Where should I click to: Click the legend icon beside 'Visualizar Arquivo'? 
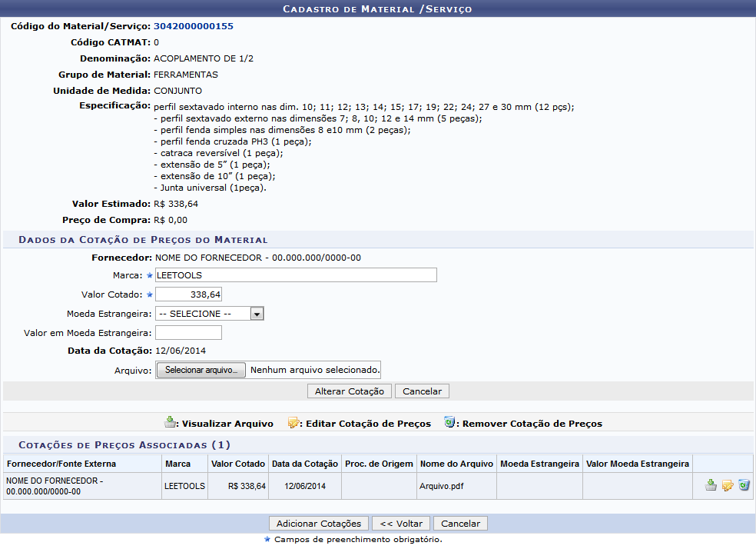170,423
